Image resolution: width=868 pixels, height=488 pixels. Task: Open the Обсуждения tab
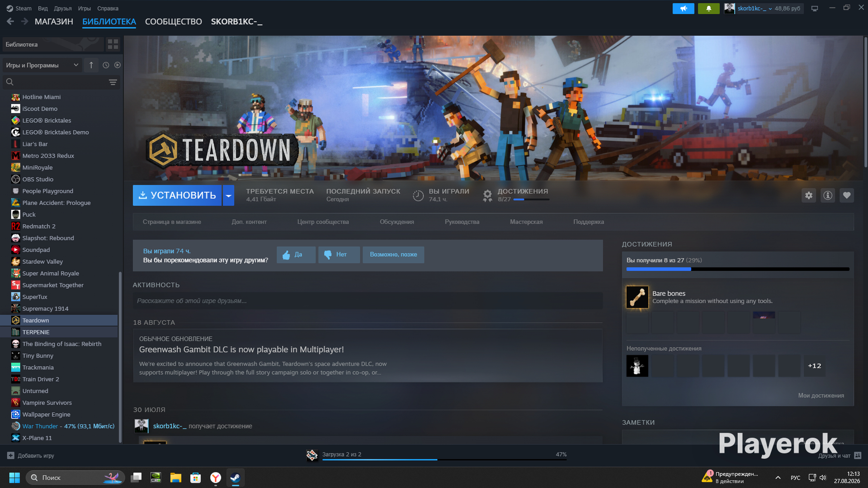point(397,222)
